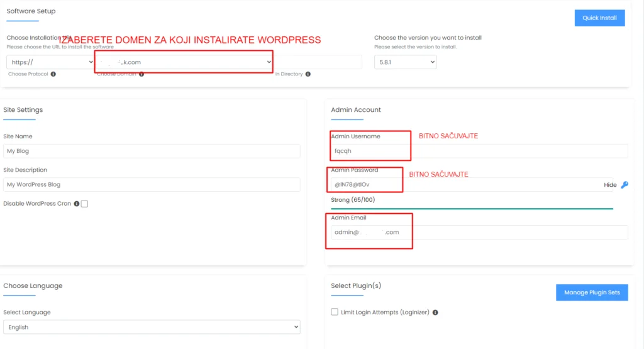Focus the Admin Email field

pos(479,232)
